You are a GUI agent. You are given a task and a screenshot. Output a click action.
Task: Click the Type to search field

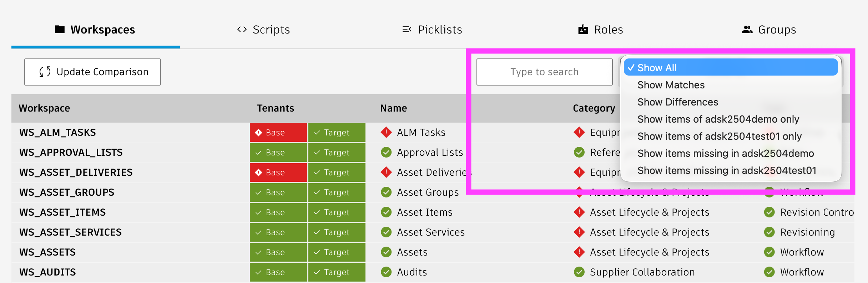544,72
